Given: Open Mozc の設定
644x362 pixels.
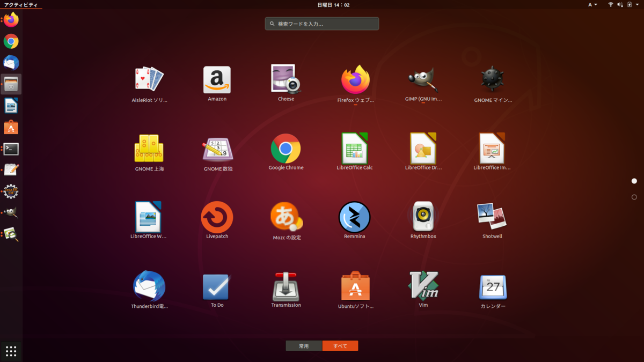Looking at the screenshot, I should [286, 217].
